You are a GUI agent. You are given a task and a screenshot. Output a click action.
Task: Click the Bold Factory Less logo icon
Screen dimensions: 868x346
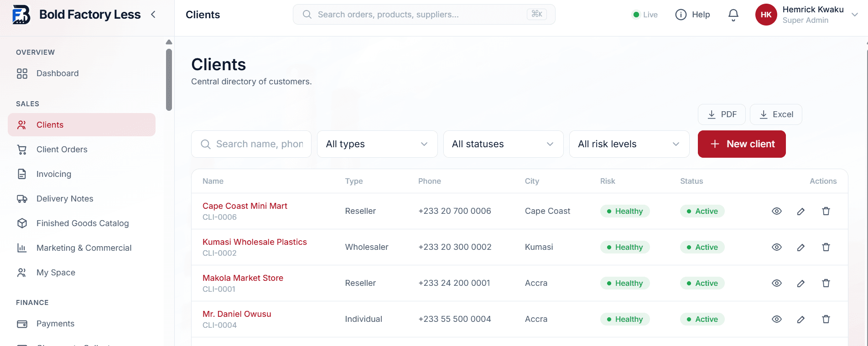(x=21, y=15)
